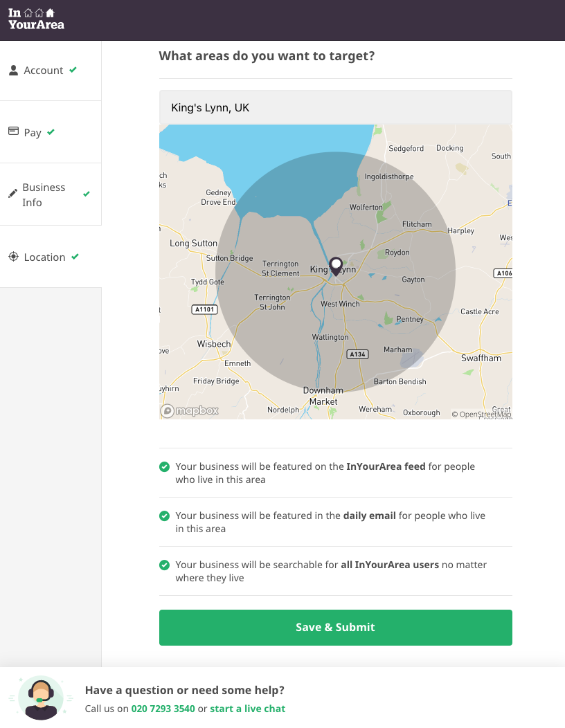Click Oxborough label on the map
Viewport: 565px width, 728px height.
tap(422, 412)
